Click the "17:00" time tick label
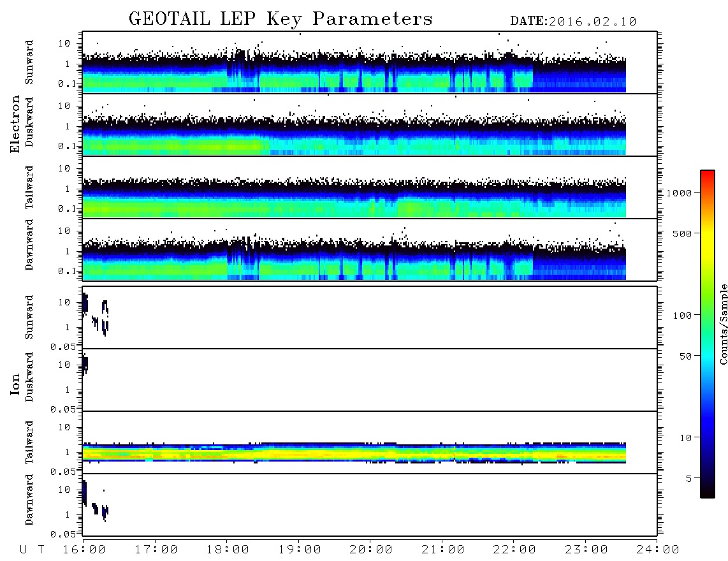 156,550
